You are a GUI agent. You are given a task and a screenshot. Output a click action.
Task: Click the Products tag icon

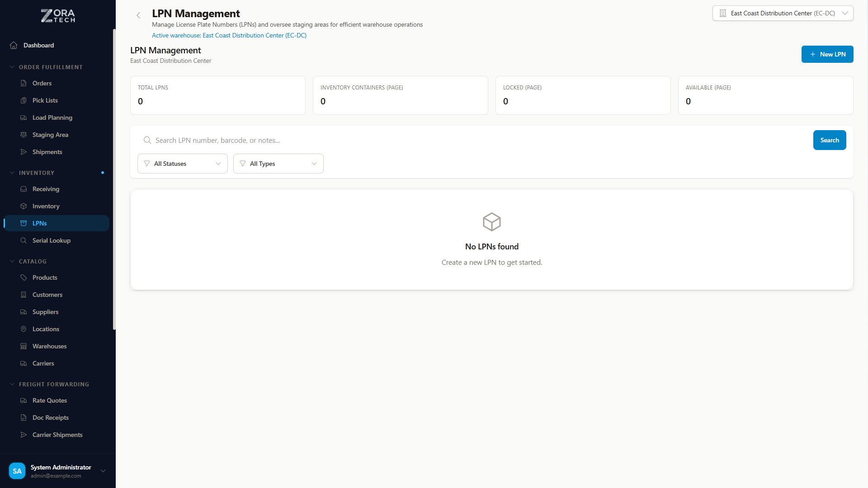coord(24,277)
